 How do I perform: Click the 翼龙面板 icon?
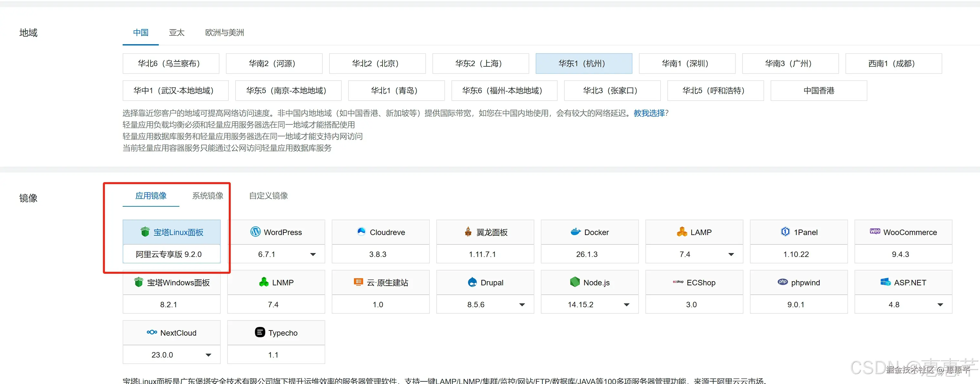click(468, 231)
